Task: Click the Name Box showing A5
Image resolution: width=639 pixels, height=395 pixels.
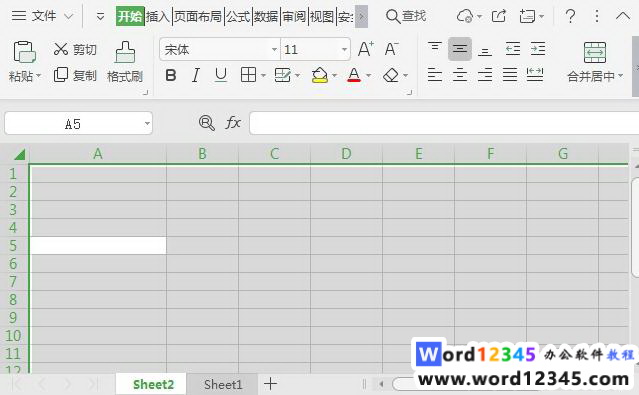Action: click(73, 124)
